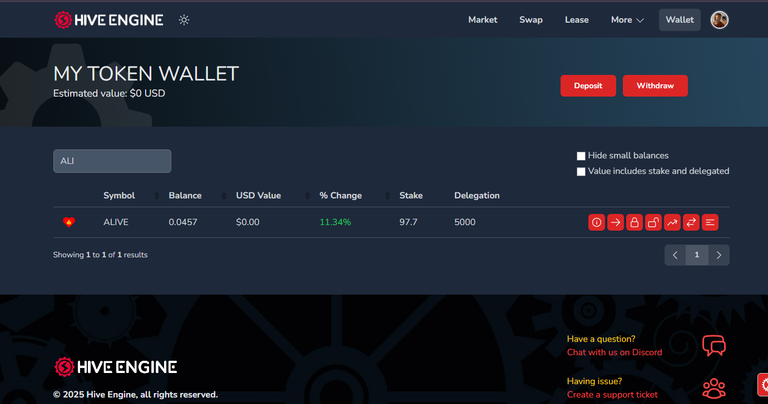This screenshot has width=768, height=404.
Task: Click the support ticket people icon
Action: coord(714,388)
